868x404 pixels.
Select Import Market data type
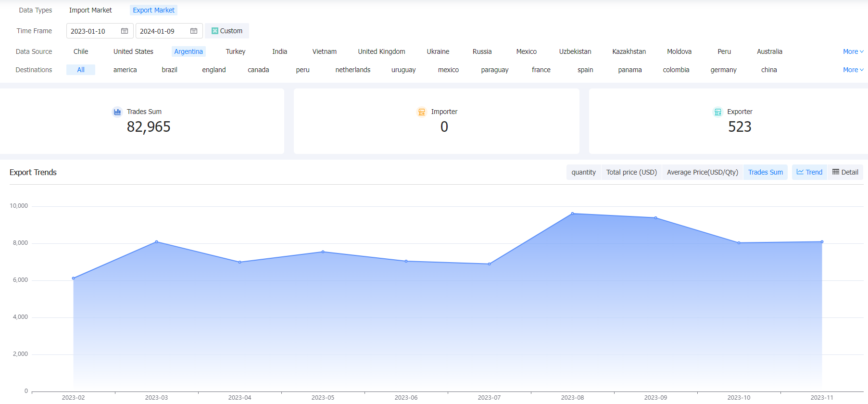[x=90, y=10]
